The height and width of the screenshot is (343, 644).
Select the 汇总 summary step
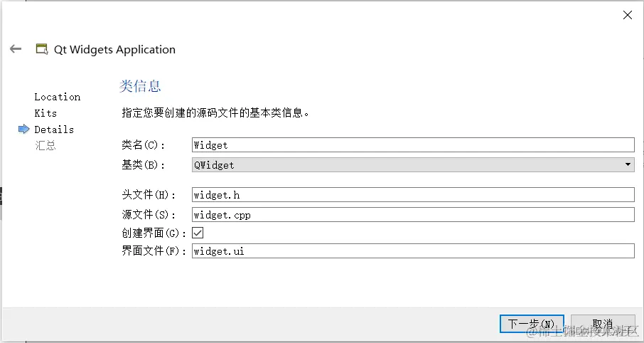[45, 146]
